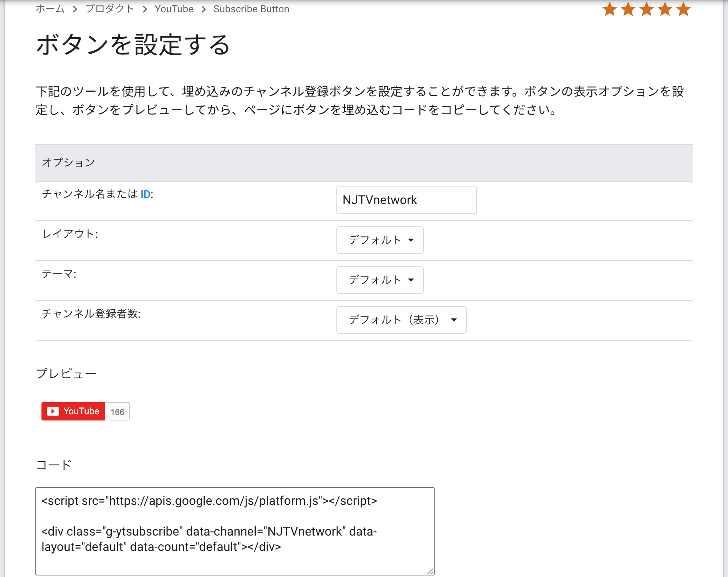This screenshot has height=577, width=728.
Task: Click the red YouTube subscribe preview button
Action: click(73, 411)
